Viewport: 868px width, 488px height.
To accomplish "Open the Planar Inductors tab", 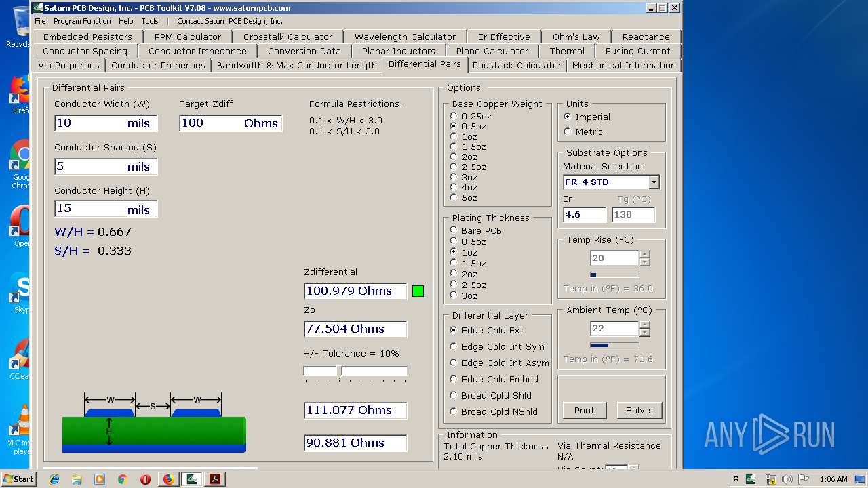I will (399, 51).
